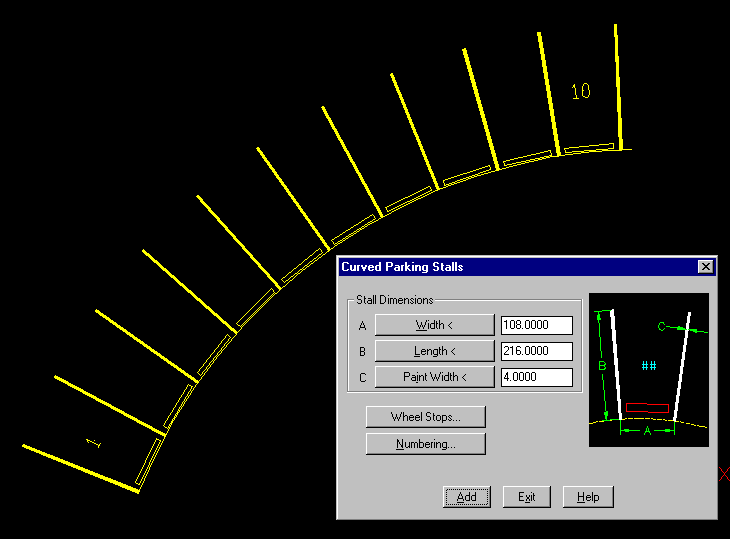Click the Length < button
The width and height of the screenshot is (730, 539).
[x=434, y=351]
